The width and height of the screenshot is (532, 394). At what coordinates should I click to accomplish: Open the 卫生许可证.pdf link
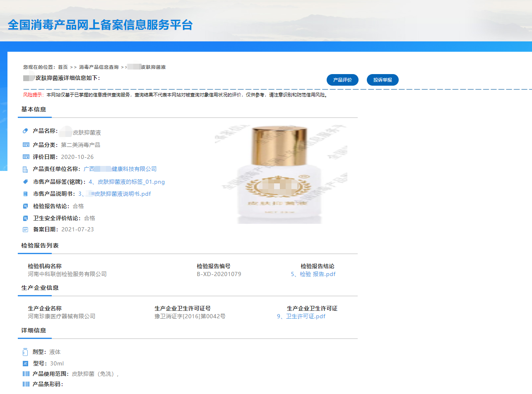click(301, 316)
